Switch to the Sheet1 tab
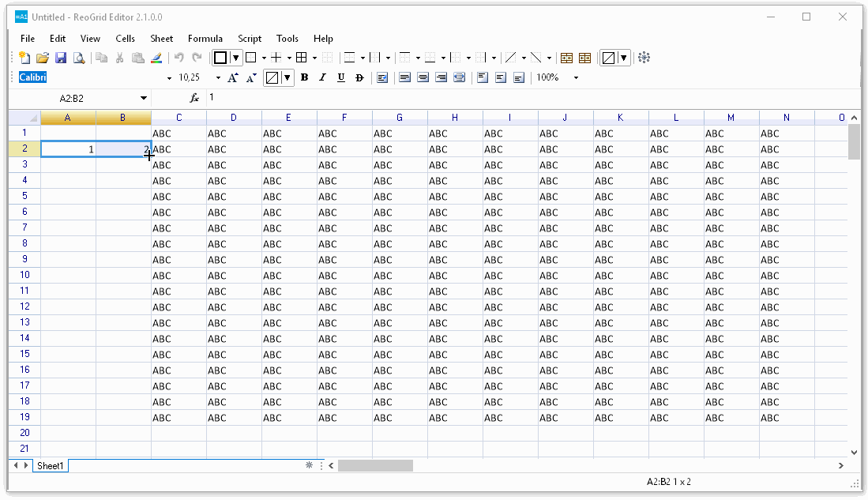The height and width of the screenshot is (500, 868). (x=51, y=466)
